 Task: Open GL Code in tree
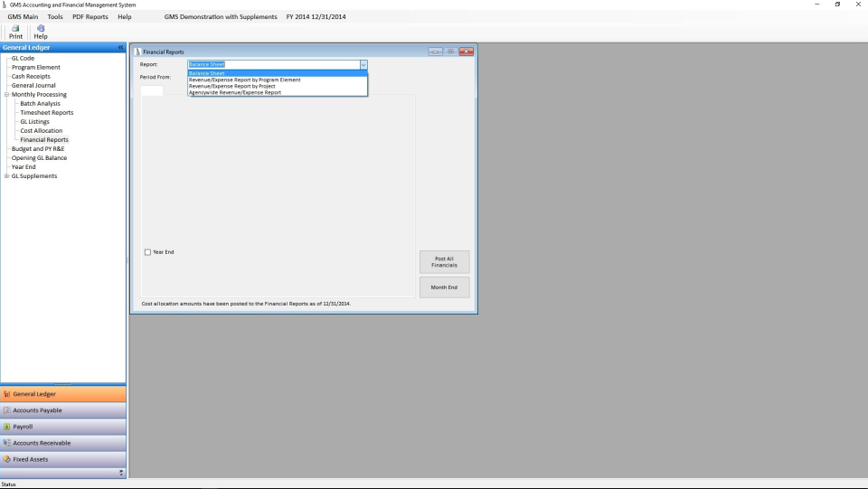pos(23,58)
